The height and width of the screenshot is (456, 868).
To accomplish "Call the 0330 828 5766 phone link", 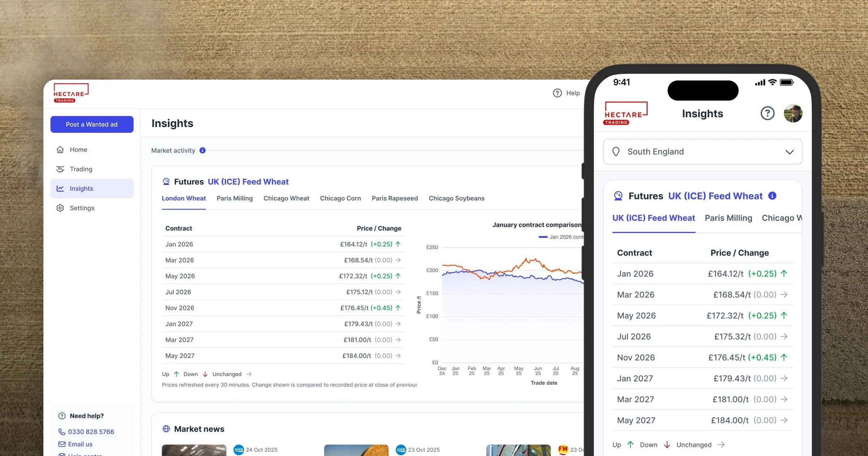I will coord(91,432).
